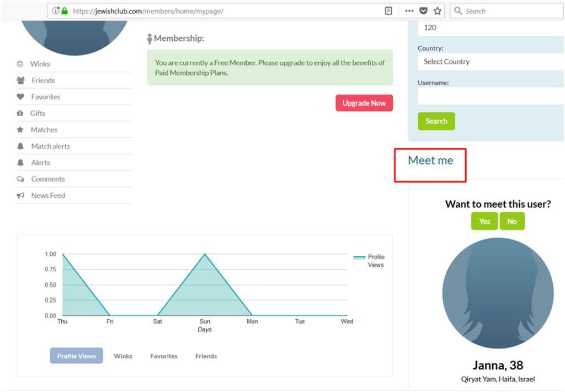
Task: Click the Alerts bell icon
Action: click(x=20, y=162)
